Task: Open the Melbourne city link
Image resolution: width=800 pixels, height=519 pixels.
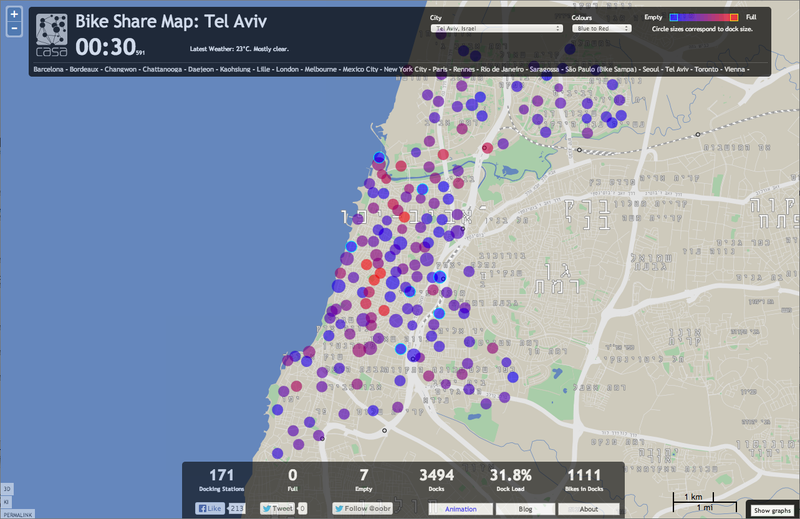Action: [320, 69]
